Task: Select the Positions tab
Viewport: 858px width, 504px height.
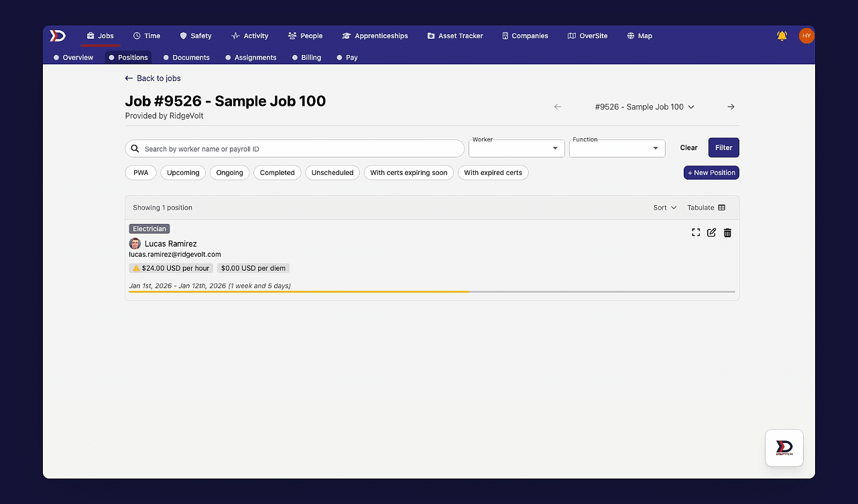Action: (x=128, y=58)
